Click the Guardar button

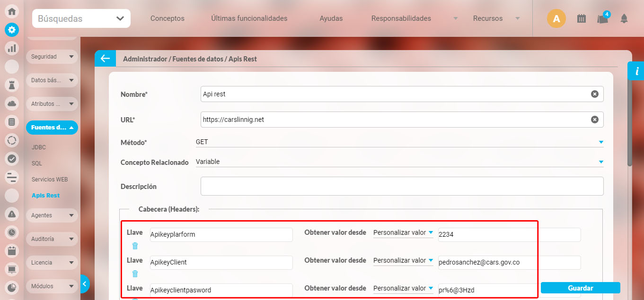580,288
